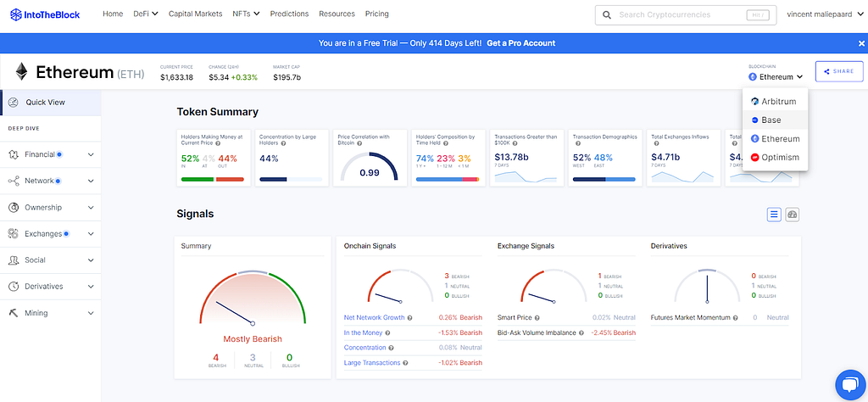Click help icon beside Smart Price
Viewport: 868px width, 402px height.
pos(537,318)
